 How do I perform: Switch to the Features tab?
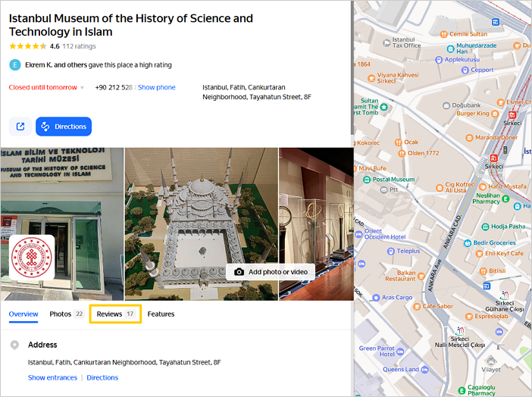click(161, 314)
